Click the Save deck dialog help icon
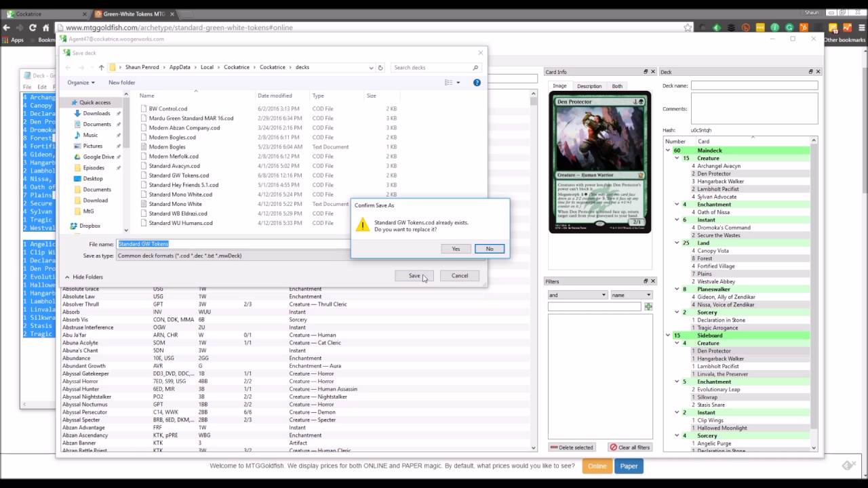868x488 pixels. click(477, 83)
